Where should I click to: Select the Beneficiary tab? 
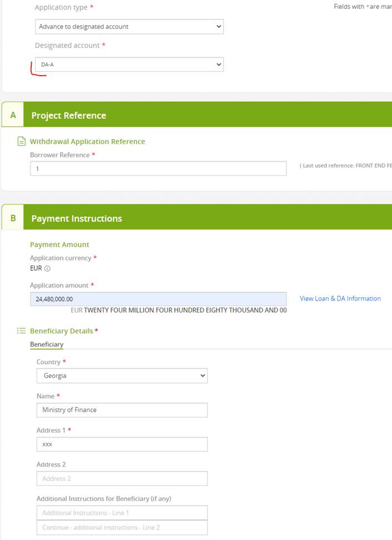(47, 345)
